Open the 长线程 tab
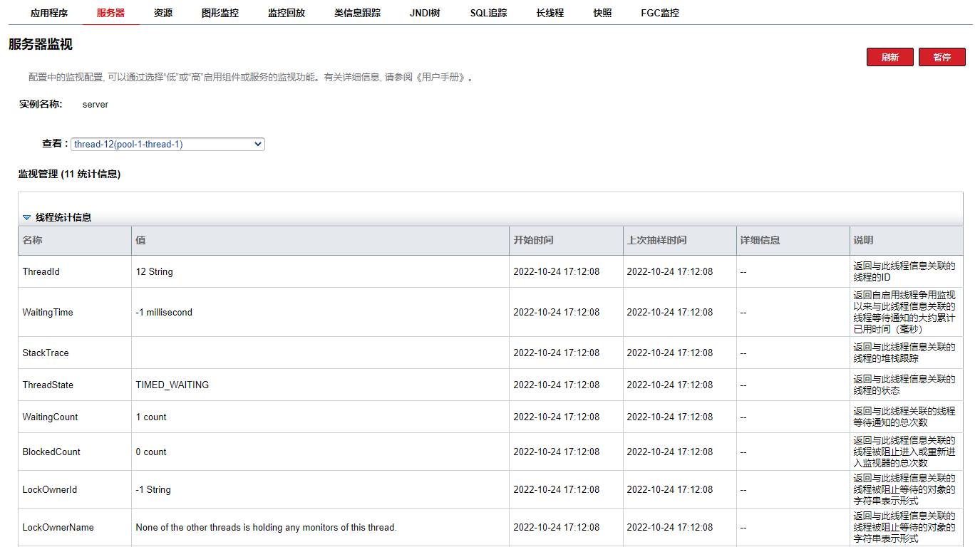980x547 pixels. tap(550, 13)
